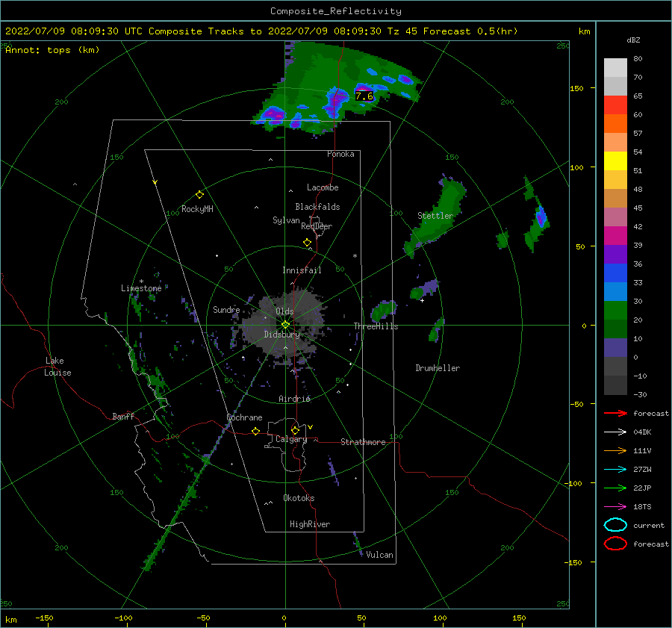Click the Banff label
The height and width of the screenshot is (628, 672).
click(x=123, y=416)
